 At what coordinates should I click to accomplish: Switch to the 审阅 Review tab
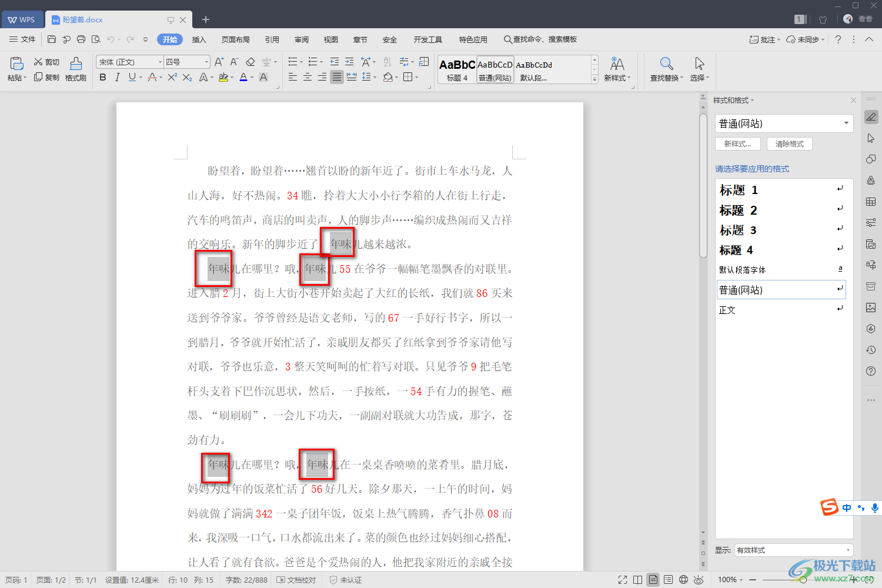302,39
